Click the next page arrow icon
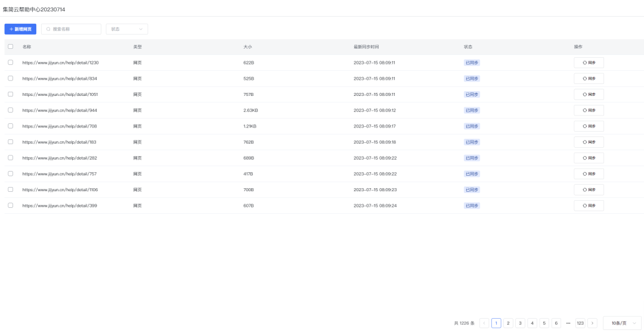This screenshot has width=644, height=333. pos(592,323)
